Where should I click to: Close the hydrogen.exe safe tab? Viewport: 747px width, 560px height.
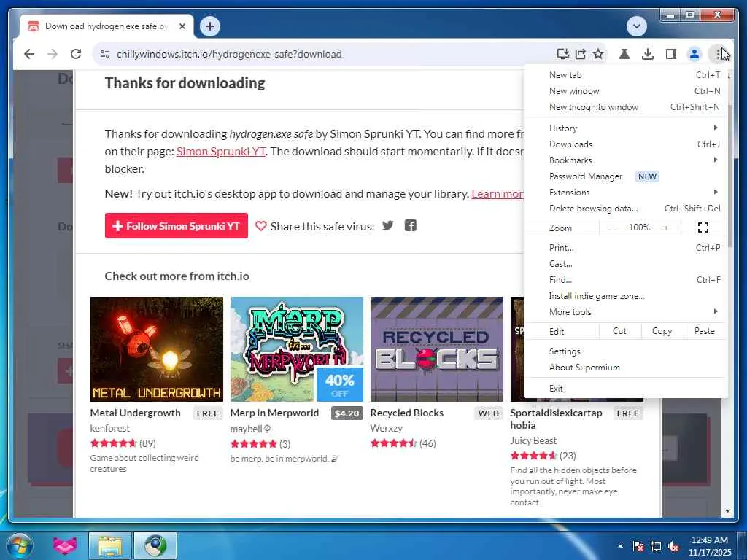(182, 26)
